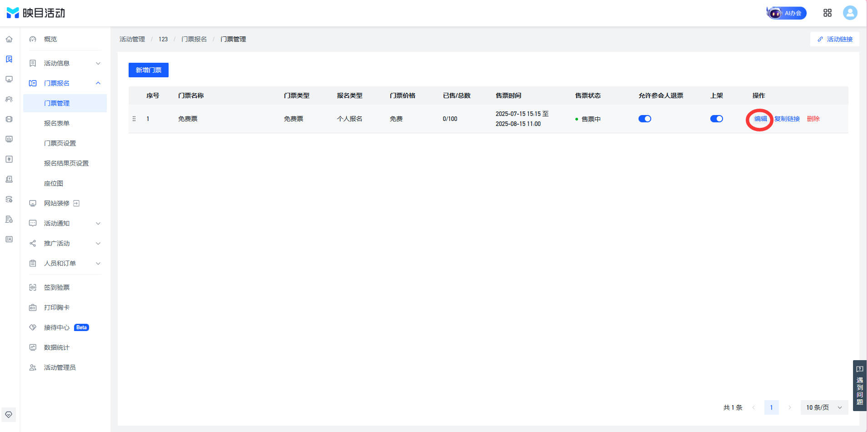Click the diamond icon at rail bottom
This screenshot has height=432, width=868.
tap(9, 414)
